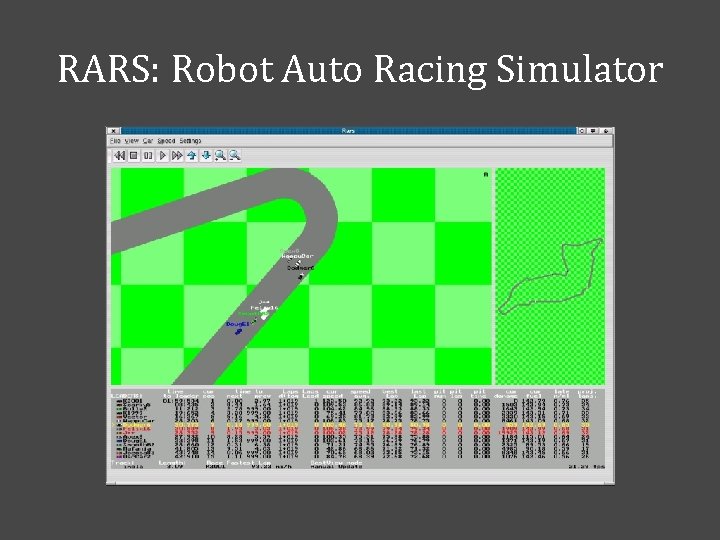Screen dimensions: 720x540
Task: Start the race with the play button
Action: [x=163, y=156]
